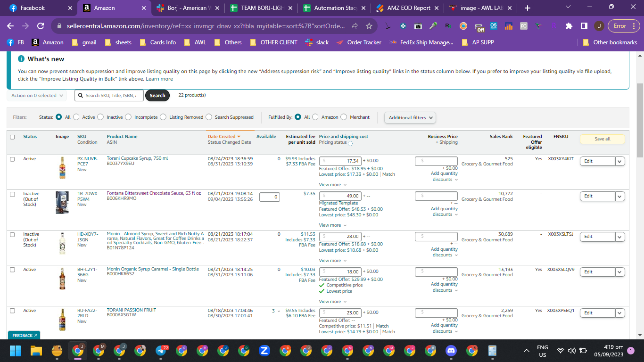Check the Monin Almond Syrup row checkbox
The image size is (644, 362).
pos(12,235)
